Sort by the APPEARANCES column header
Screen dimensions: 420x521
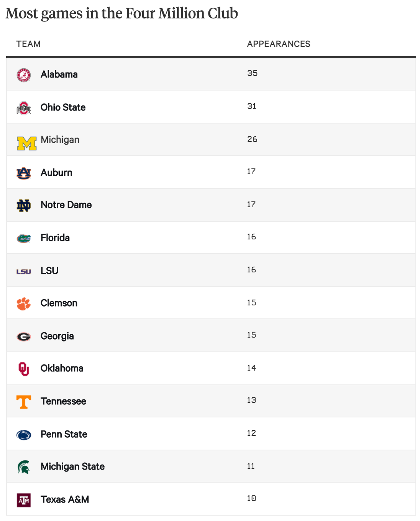point(279,44)
